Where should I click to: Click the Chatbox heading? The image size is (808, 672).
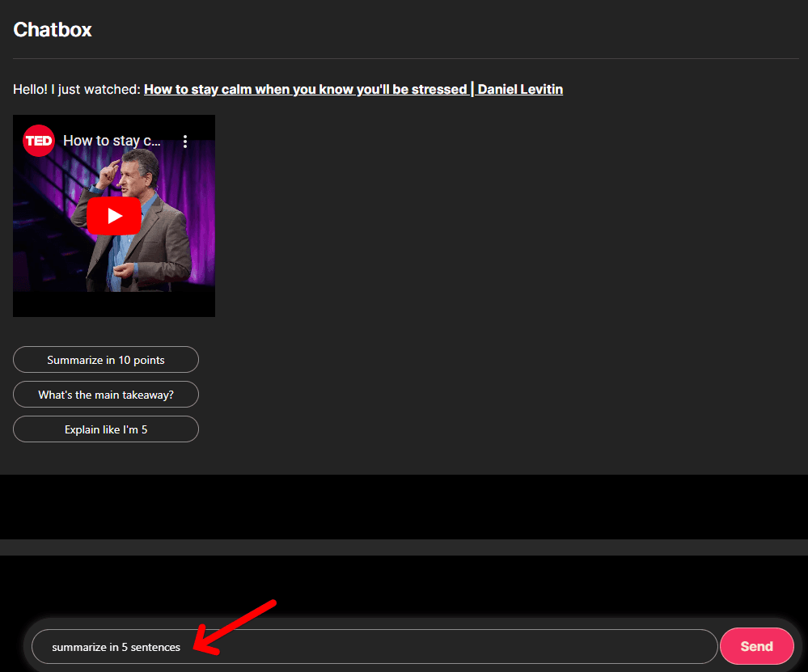[53, 30]
